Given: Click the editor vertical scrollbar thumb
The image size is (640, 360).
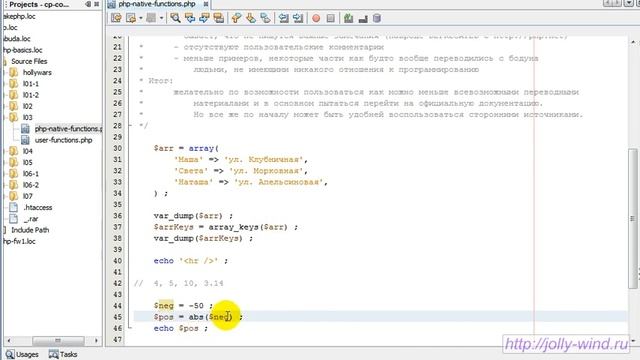Looking at the screenshot, I should pyautogui.click(x=633, y=219).
